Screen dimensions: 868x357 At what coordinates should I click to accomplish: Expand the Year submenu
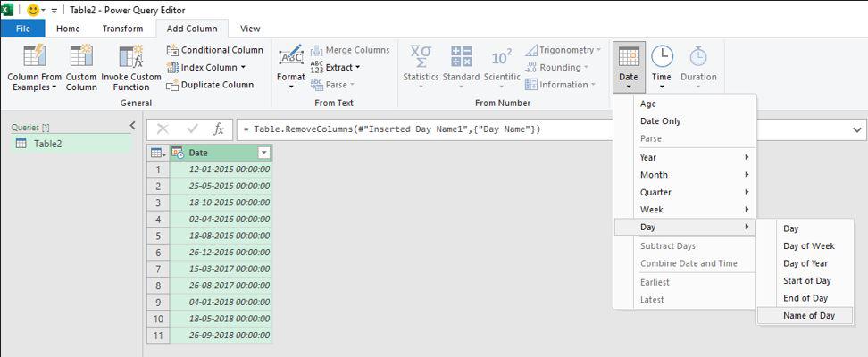pyautogui.click(x=684, y=157)
